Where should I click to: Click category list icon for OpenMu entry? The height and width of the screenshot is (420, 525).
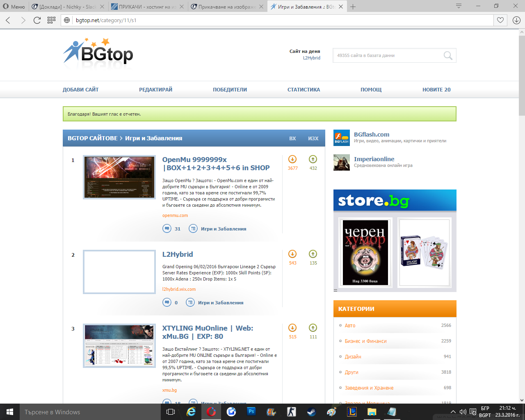(x=193, y=228)
